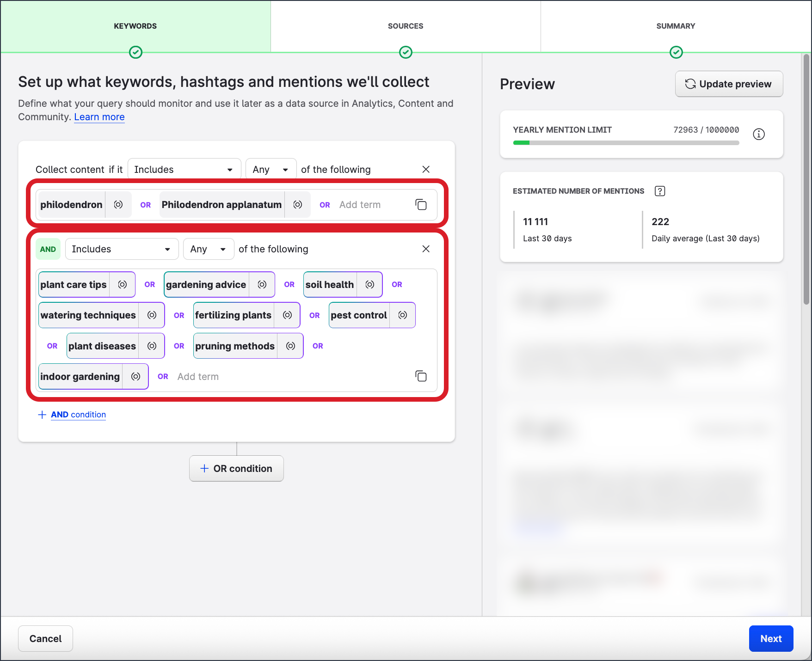This screenshot has height=661, width=812.
Task: Open the first Includes dropdown
Action: (x=184, y=170)
